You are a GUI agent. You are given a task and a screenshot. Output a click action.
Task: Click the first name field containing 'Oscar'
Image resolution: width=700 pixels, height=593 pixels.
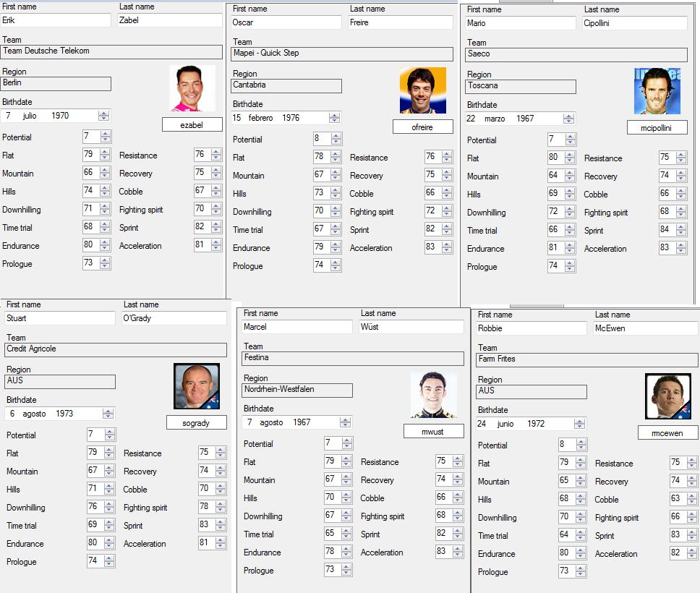point(286,22)
